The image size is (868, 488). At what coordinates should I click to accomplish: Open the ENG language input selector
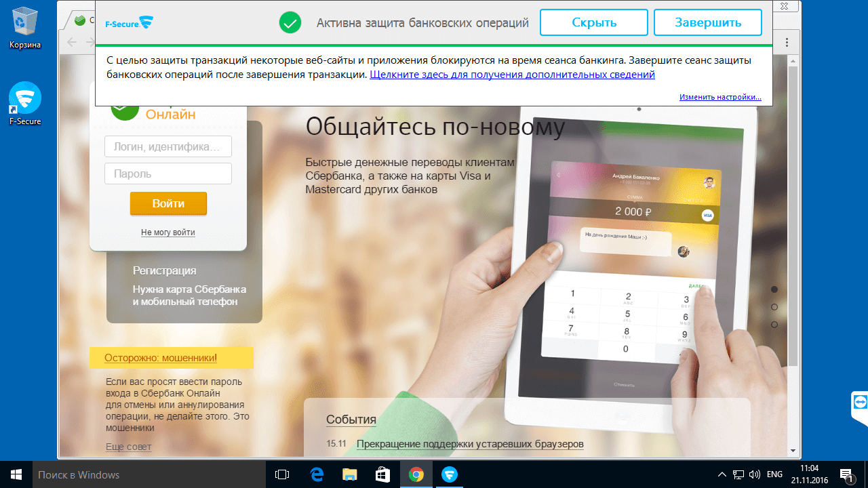pyautogui.click(x=774, y=474)
